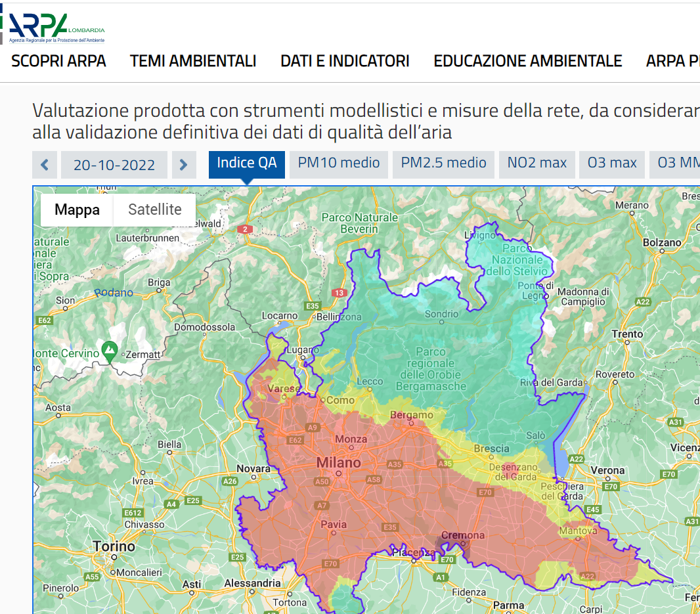
Task: Click Milano on the air quality map
Action: [x=339, y=464]
